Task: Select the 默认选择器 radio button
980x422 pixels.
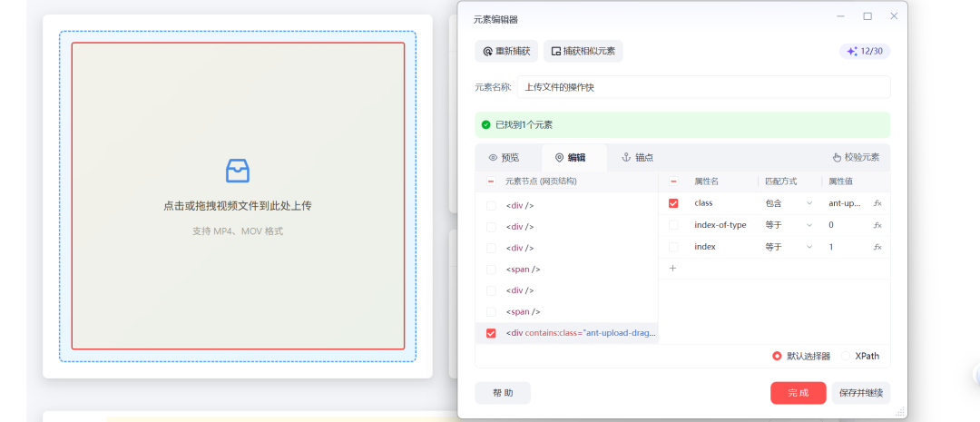Action: click(777, 356)
